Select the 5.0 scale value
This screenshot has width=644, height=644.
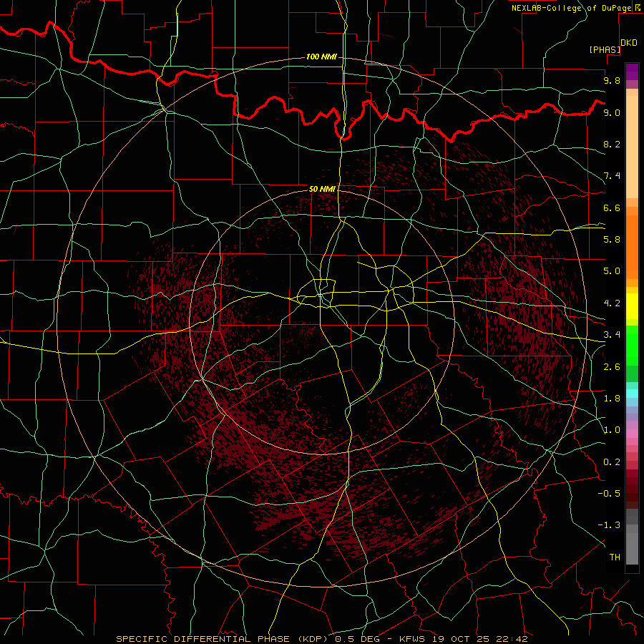point(612,271)
